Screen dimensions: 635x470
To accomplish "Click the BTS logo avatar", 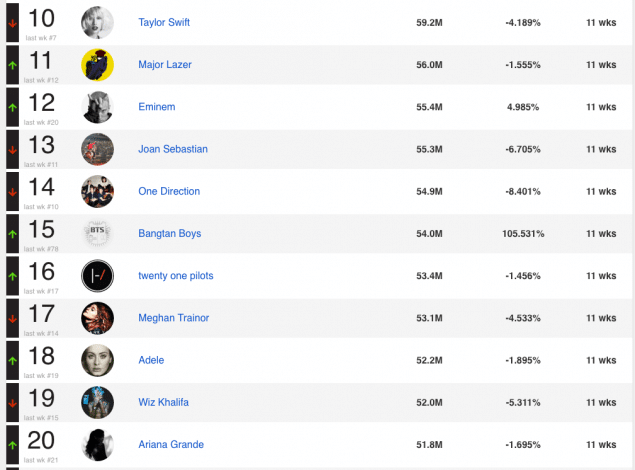I will (97, 233).
